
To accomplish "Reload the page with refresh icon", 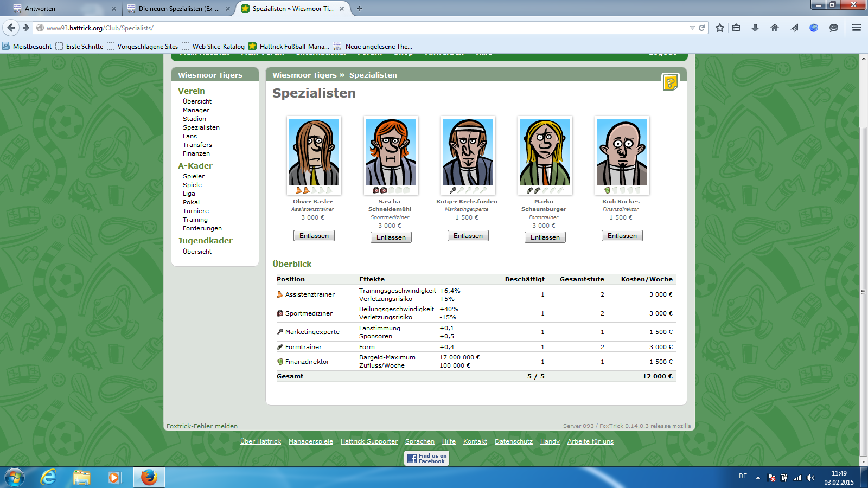I will click(701, 28).
